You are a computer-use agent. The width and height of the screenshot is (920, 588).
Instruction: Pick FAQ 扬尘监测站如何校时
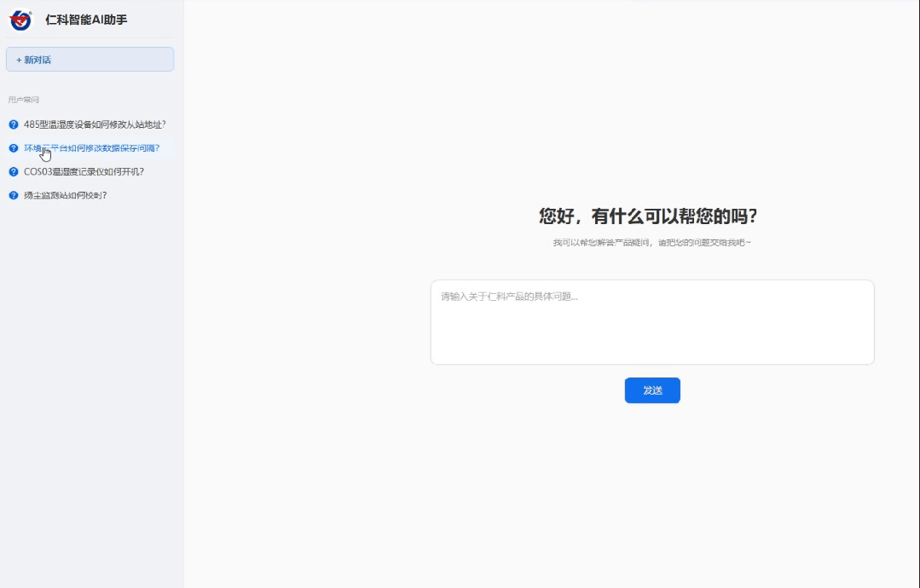point(66,195)
